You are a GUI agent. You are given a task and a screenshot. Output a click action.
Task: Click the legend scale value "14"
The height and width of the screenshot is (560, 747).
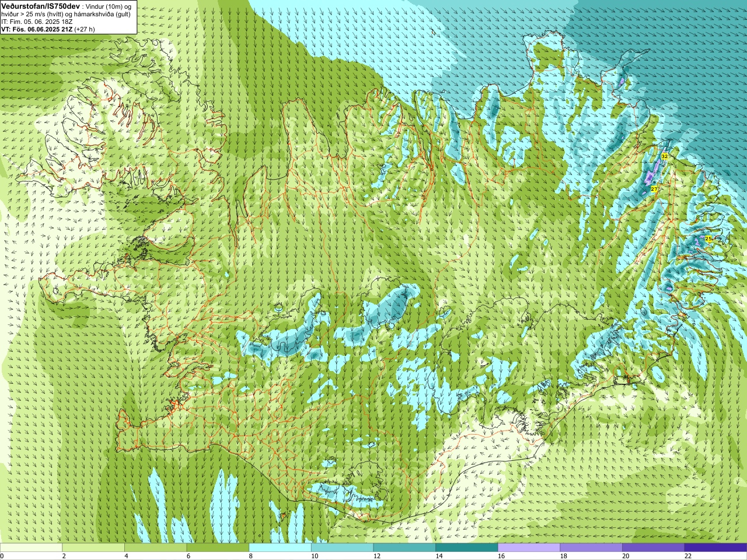(439, 556)
